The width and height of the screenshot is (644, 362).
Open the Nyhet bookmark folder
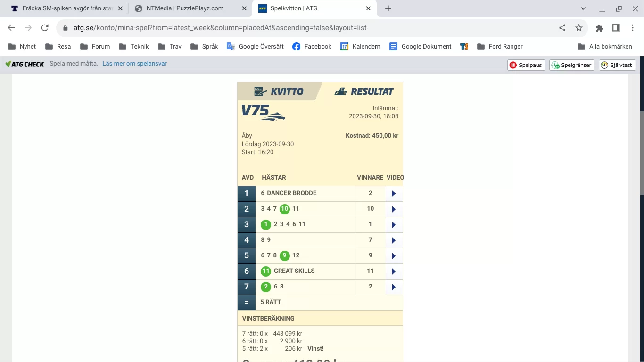click(x=22, y=47)
